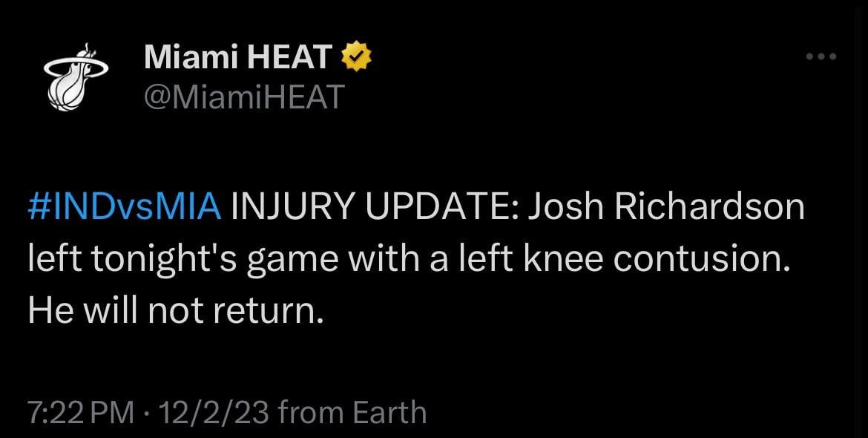The width and height of the screenshot is (868, 438).
Task: Open the three-dot more options menu
Action: pyautogui.click(x=822, y=56)
